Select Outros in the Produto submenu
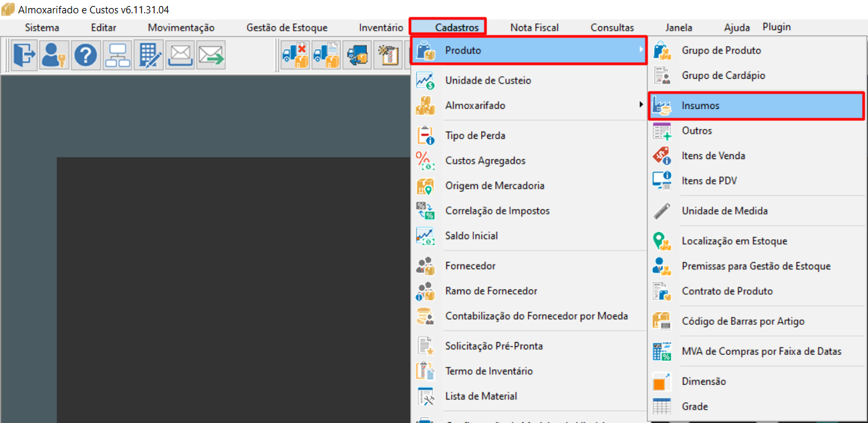 pos(756,130)
